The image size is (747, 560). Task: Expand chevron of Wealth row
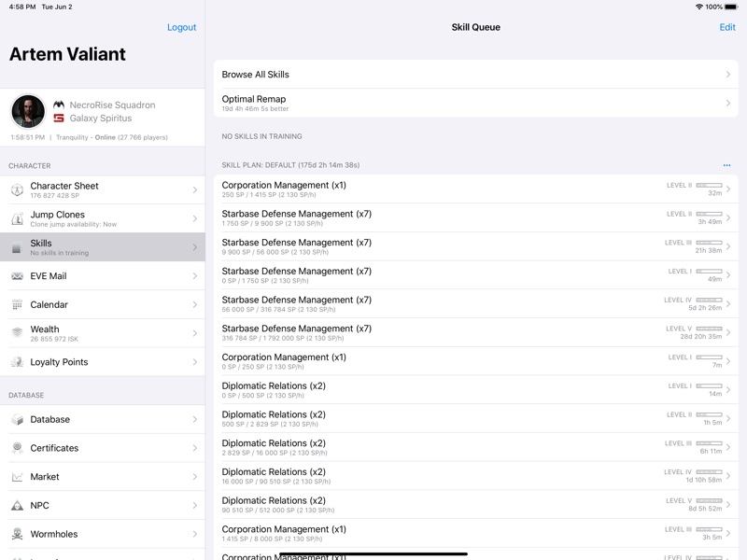(195, 333)
